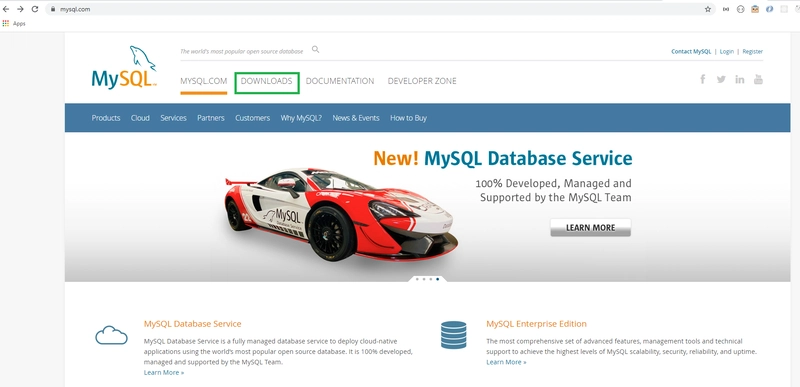The width and height of the screenshot is (800, 387).
Task: Open the How to Buy menu item
Action: click(408, 118)
